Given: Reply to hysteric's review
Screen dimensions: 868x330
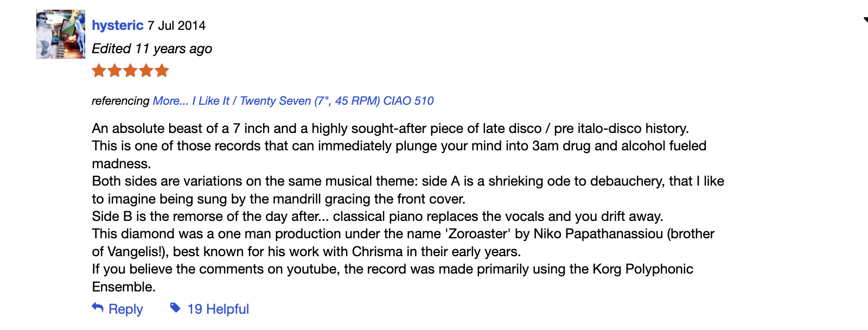Looking at the screenshot, I should [x=125, y=309].
